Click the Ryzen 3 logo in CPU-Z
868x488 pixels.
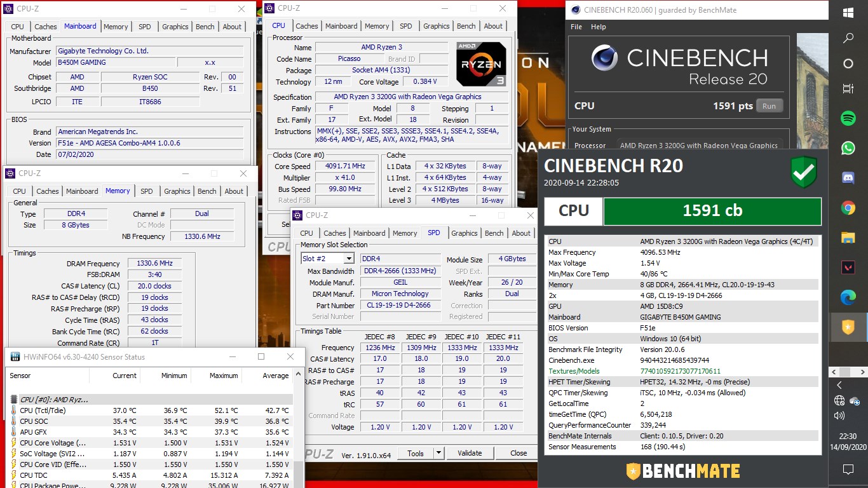click(x=481, y=64)
